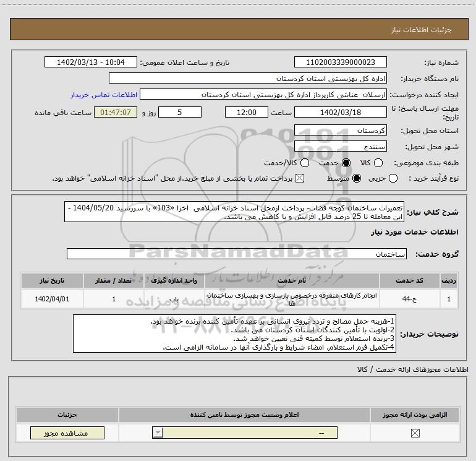Click the ردیف column header
Image resolution: width=476 pixels, height=461 pixels.
449,280
